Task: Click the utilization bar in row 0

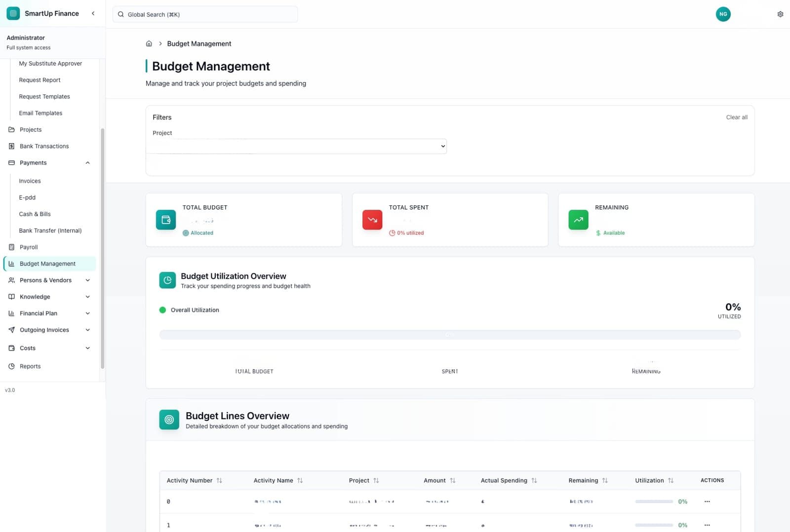Action: click(654, 501)
